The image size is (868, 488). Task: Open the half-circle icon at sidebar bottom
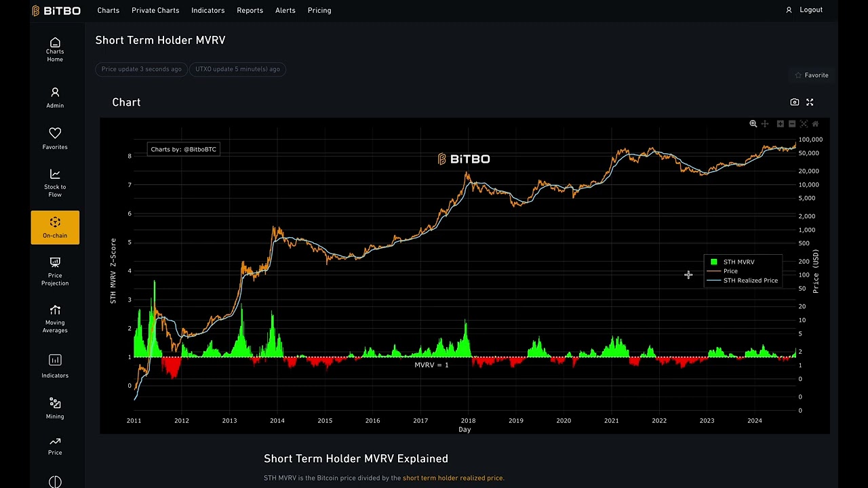pyautogui.click(x=55, y=482)
